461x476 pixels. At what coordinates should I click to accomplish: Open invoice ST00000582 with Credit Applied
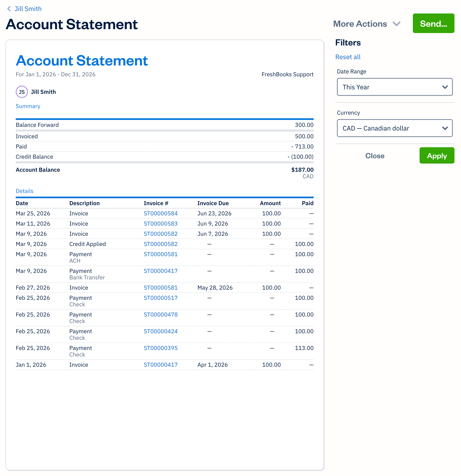161,244
